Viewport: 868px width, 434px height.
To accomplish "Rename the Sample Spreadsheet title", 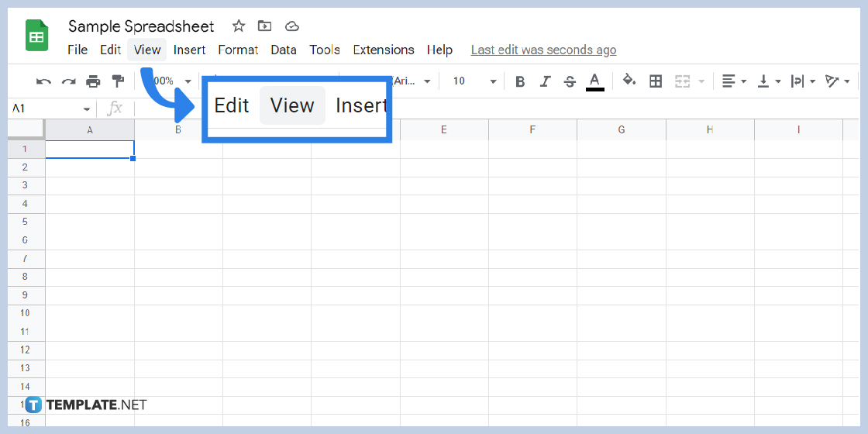I will 141,26.
